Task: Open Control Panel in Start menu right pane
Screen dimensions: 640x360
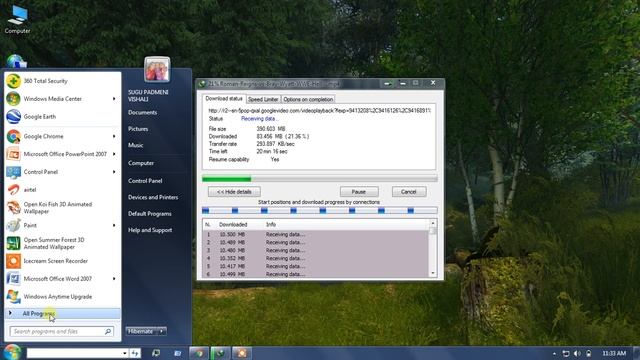Action: 145,181
